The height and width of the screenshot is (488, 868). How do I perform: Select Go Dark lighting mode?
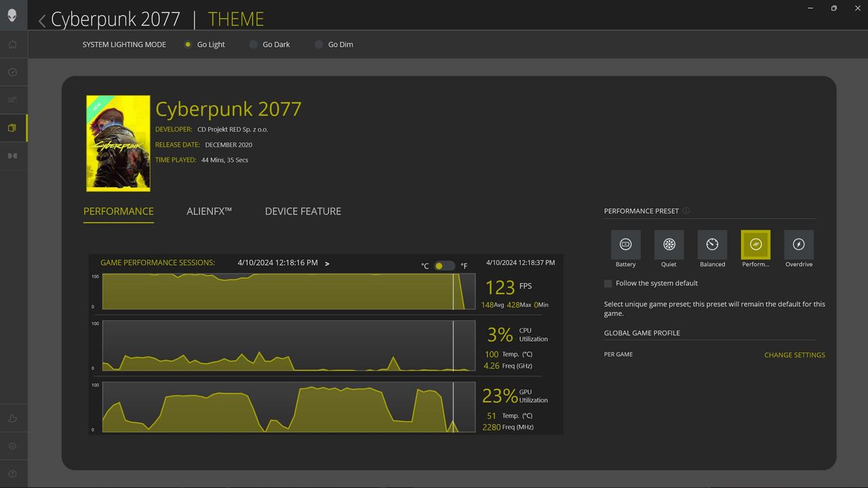pyautogui.click(x=253, y=44)
